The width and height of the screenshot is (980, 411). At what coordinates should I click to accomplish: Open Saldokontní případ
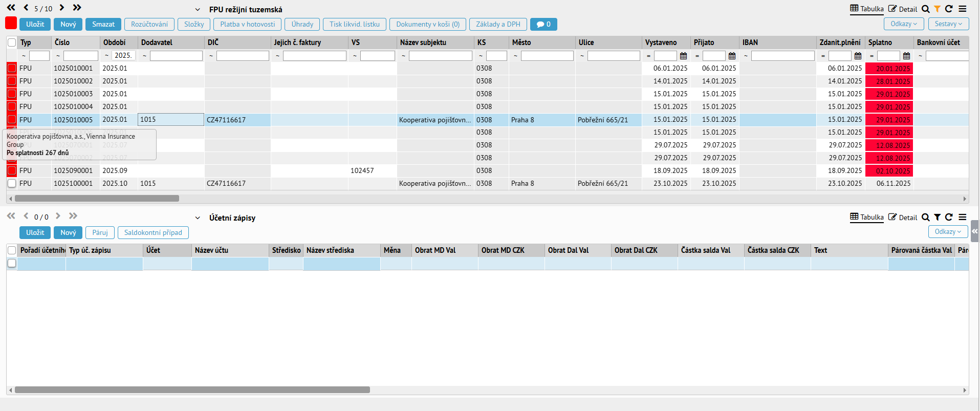coord(153,232)
